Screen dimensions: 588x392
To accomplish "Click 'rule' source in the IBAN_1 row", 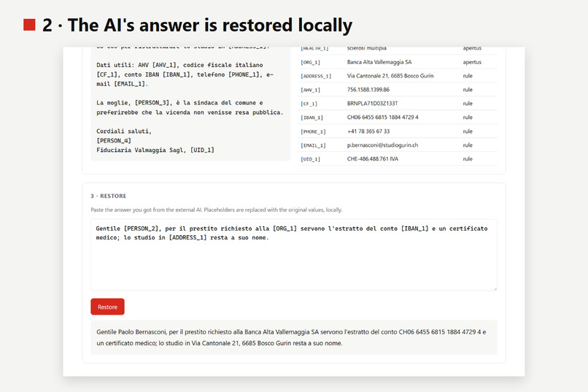I will [x=467, y=118].
